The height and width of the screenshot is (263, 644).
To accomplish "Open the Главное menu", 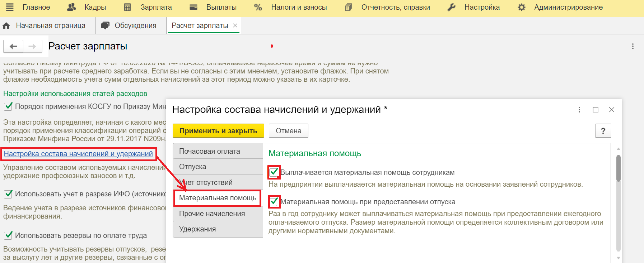I will click(x=36, y=7).
